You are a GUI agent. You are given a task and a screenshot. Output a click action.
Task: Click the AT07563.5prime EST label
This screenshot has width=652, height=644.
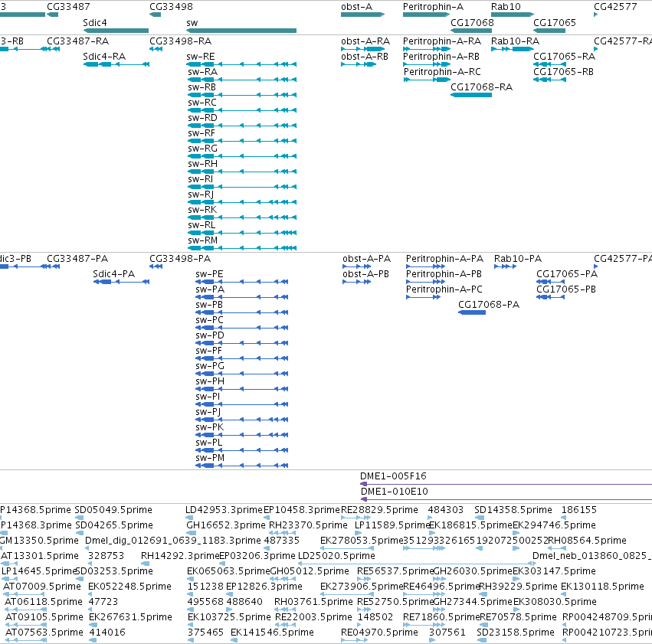(44, 633)
